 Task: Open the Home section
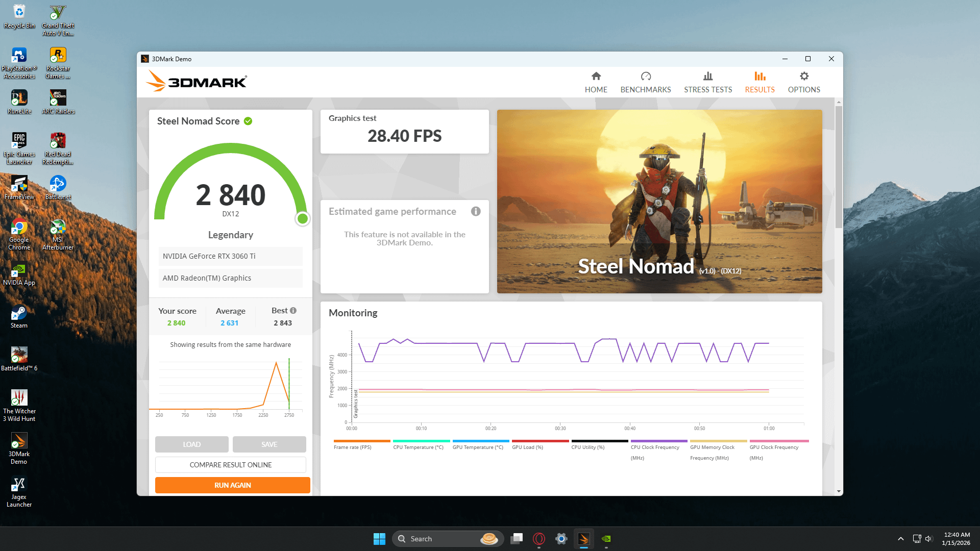point(596,82)
